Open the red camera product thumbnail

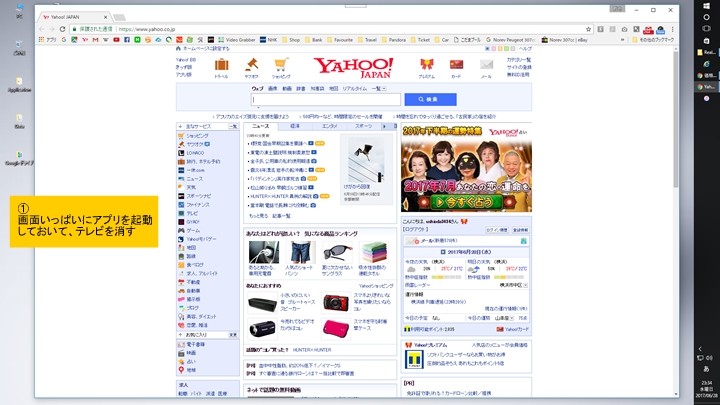336,303
